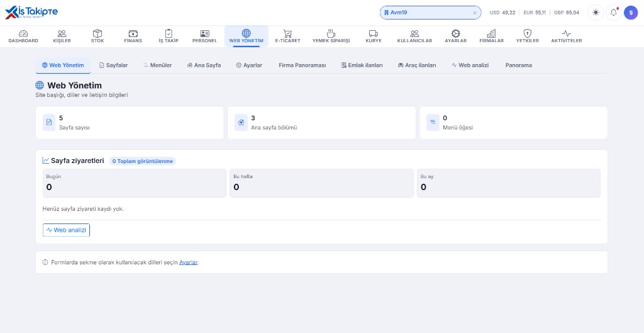Click the Sayfa sayısı document icon
This screenshot has width=644, height=333.
pyautogui.click(x=49, y=123)
